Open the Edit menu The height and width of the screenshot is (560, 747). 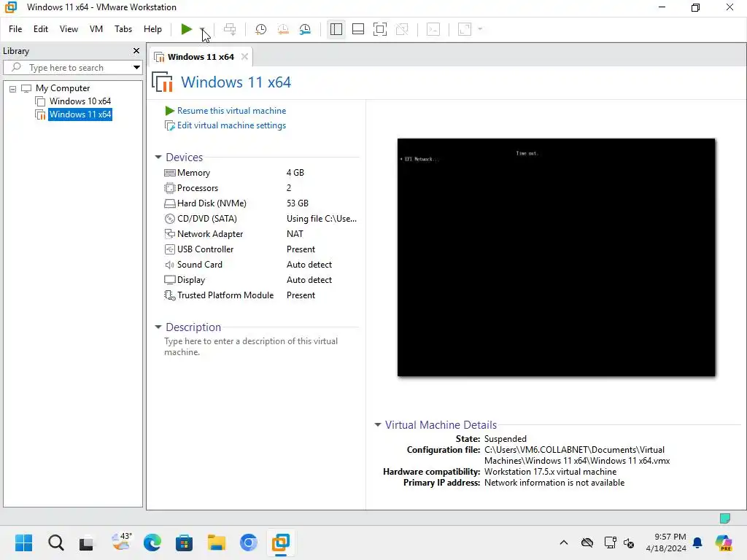click(x=41, y=29)
